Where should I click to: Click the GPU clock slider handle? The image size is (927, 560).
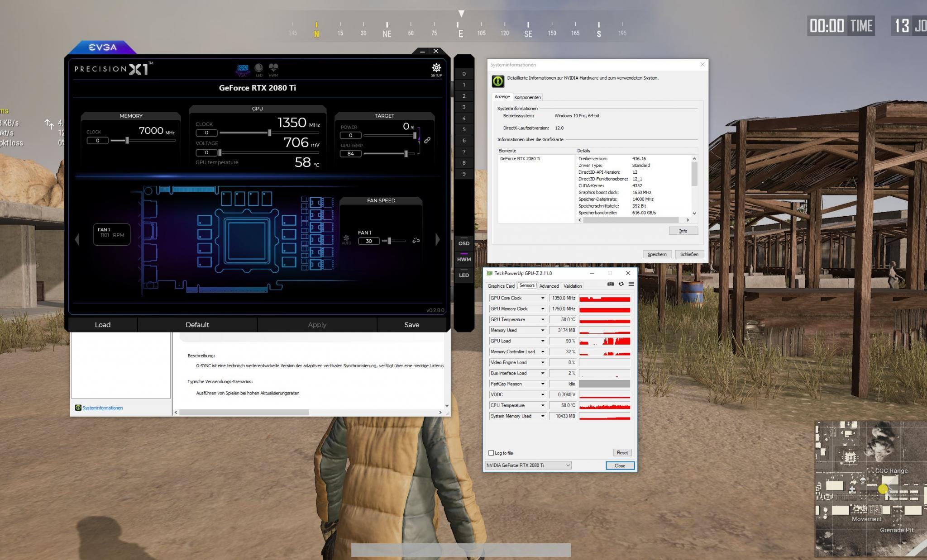coord(270,133)
